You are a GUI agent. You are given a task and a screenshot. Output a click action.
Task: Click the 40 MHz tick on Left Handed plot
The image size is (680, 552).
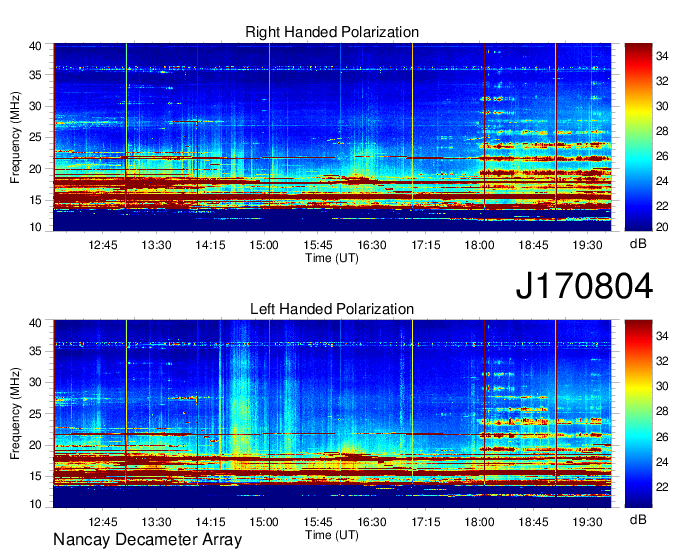(36, 323)
